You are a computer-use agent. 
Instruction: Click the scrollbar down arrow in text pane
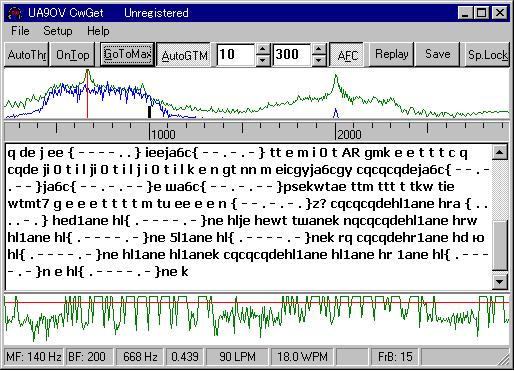point(500,282)
